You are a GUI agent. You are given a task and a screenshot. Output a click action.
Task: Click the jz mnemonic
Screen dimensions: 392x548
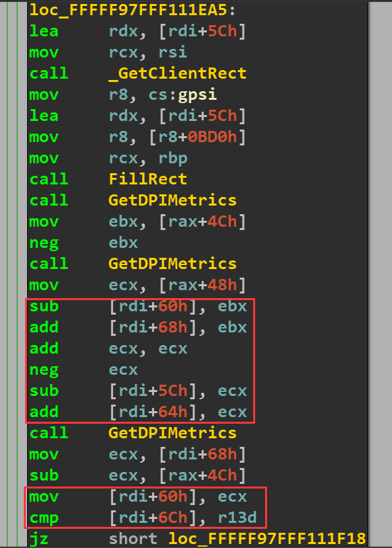[x=39, y=539]
